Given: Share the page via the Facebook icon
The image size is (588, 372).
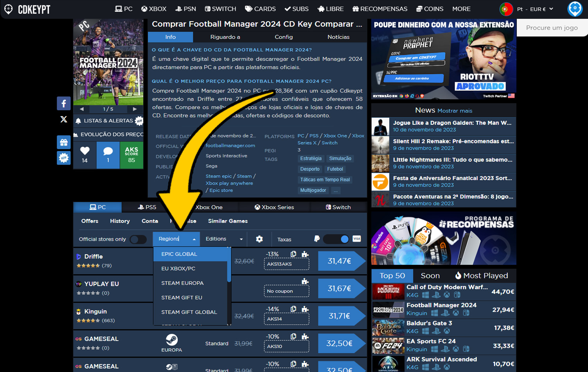Looking at the screenshot, I should [x=64, y=103].
